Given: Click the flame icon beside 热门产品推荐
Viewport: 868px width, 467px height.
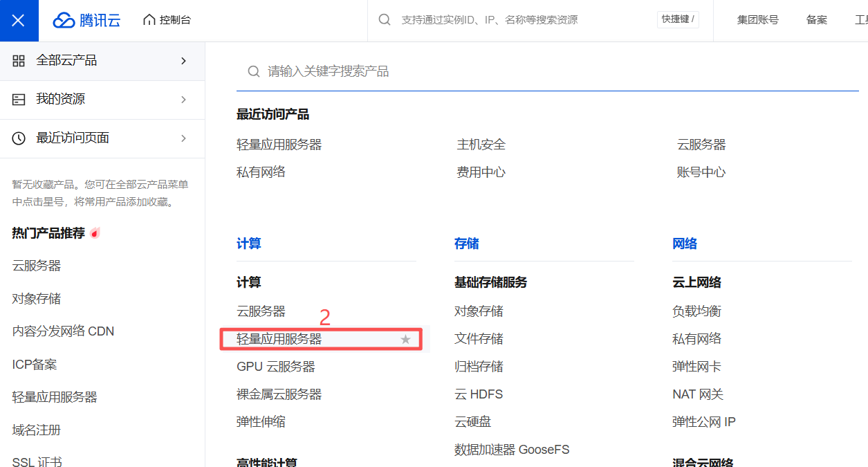Looking at the screenshot, I should [95, 233].
